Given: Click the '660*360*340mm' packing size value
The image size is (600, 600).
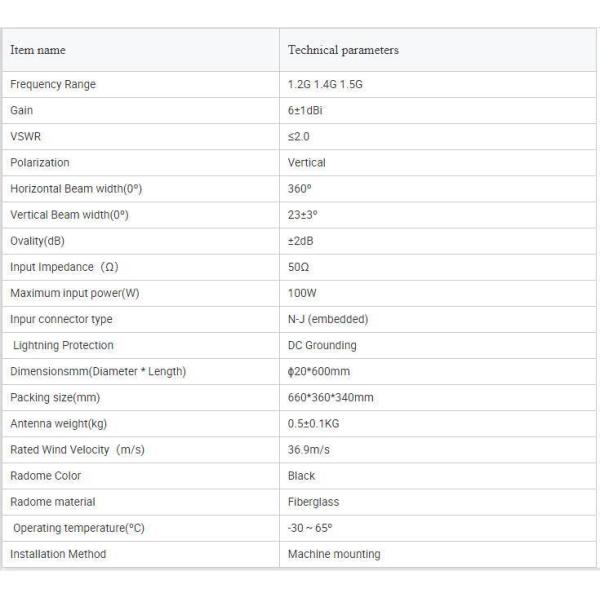Looking at the screenshot, I should (331, 398).
